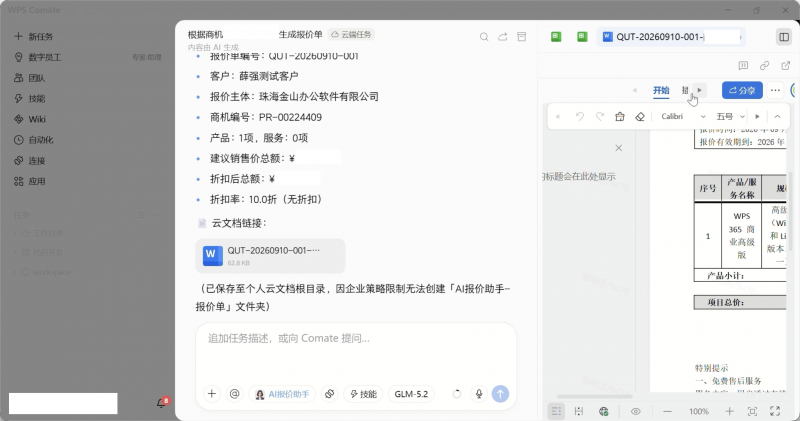Click the plus attachment button in chat input
This screenshot has height=421, width=800.
[212, 393]
